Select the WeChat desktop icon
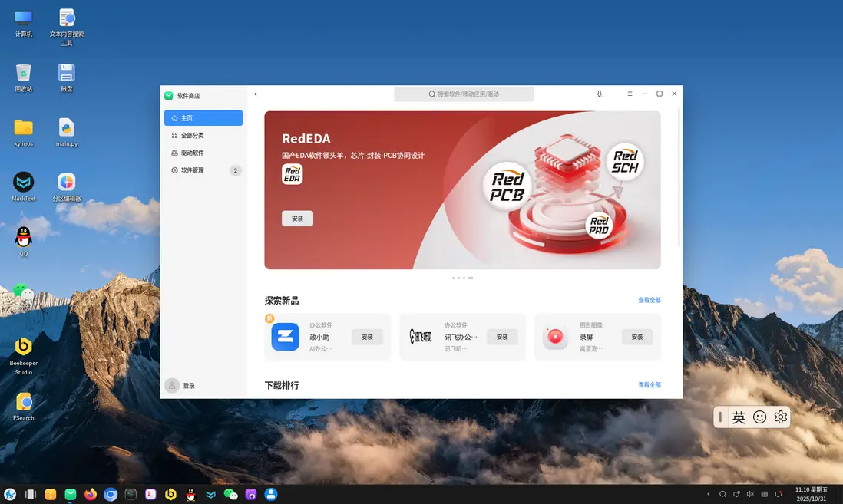The image size is (843, 504). [x=23, y=291]
